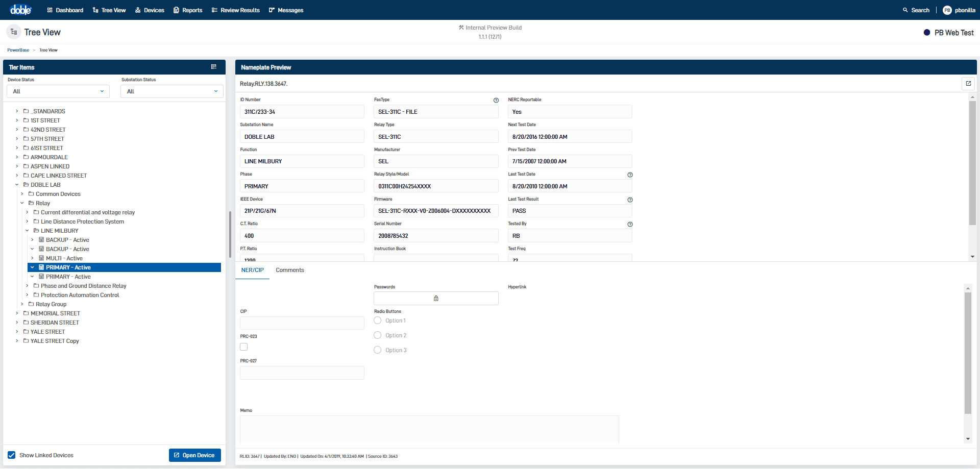Open Messages from the top bar
The height and width of the screenshot is (469, 980).
click(x=286, y=10)
